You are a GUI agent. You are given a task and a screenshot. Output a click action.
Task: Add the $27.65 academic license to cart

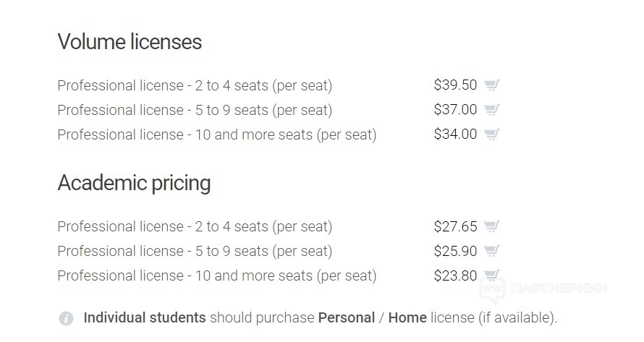point(492,226)
